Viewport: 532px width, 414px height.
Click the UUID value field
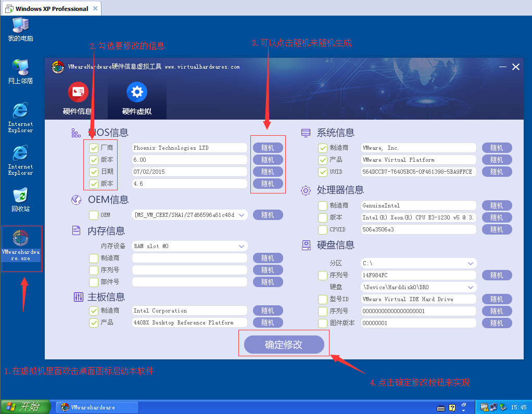419,172
